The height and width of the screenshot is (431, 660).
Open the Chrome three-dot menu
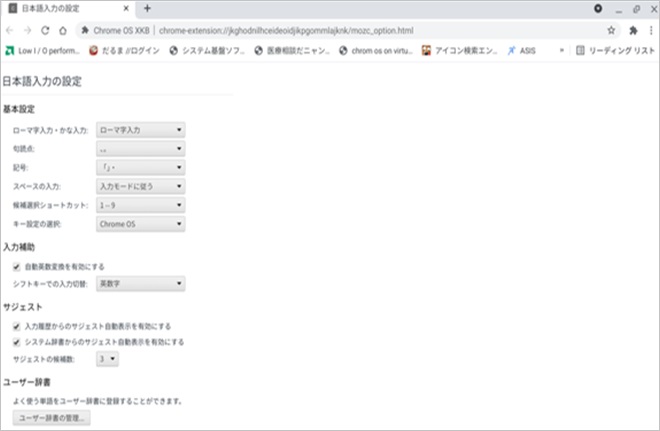pyautogui.click(x=650, y=30)
